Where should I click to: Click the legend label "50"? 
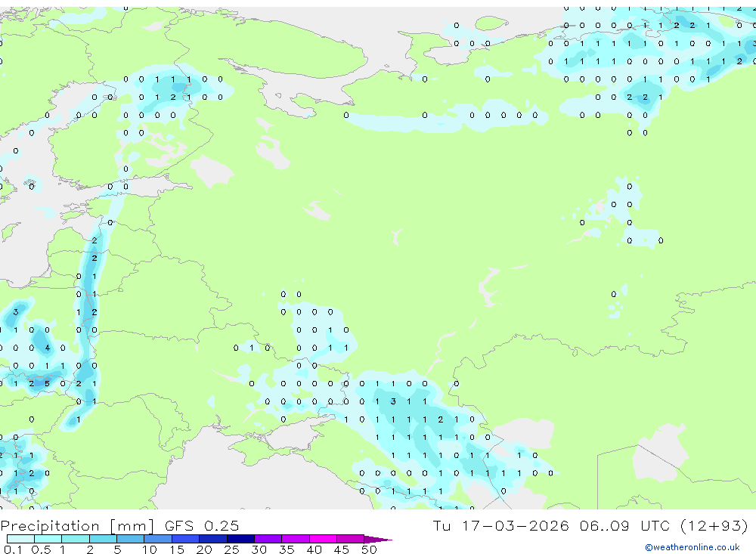click(369, 549)
